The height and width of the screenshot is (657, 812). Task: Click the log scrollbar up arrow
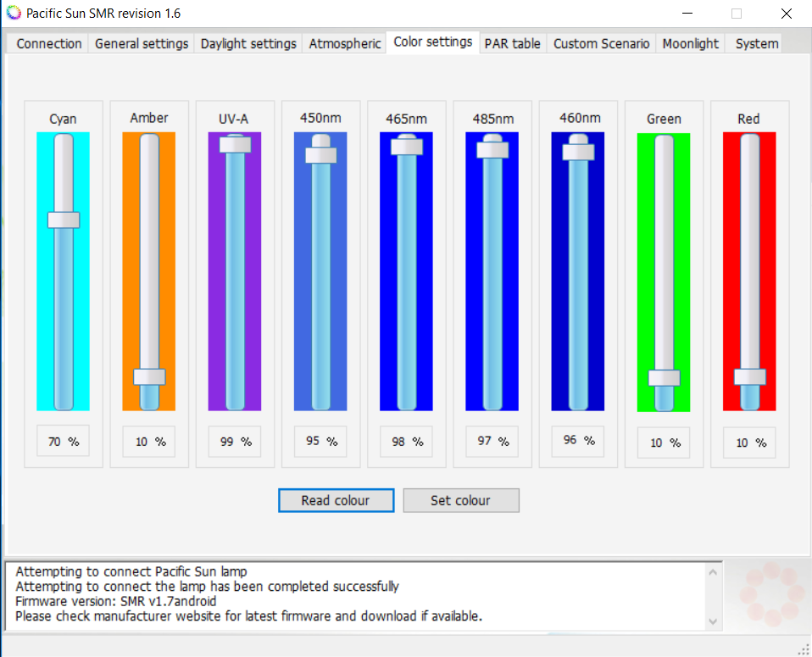click(713, 572)
